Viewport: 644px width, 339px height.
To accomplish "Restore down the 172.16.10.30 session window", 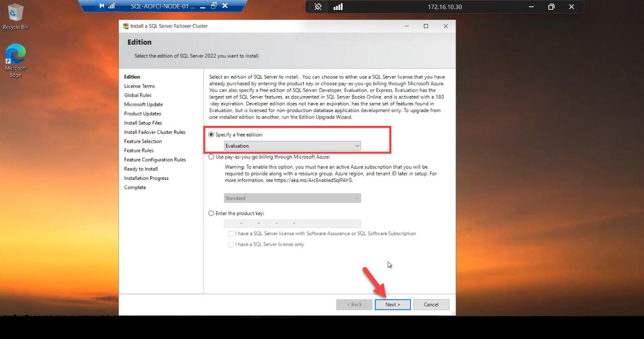I will point(551,7).
